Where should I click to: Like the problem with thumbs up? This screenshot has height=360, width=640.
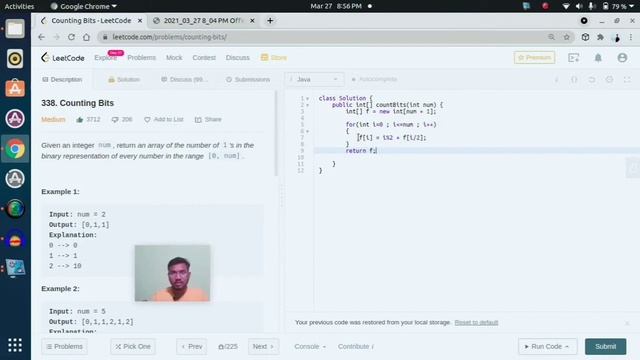pos(80,120)
